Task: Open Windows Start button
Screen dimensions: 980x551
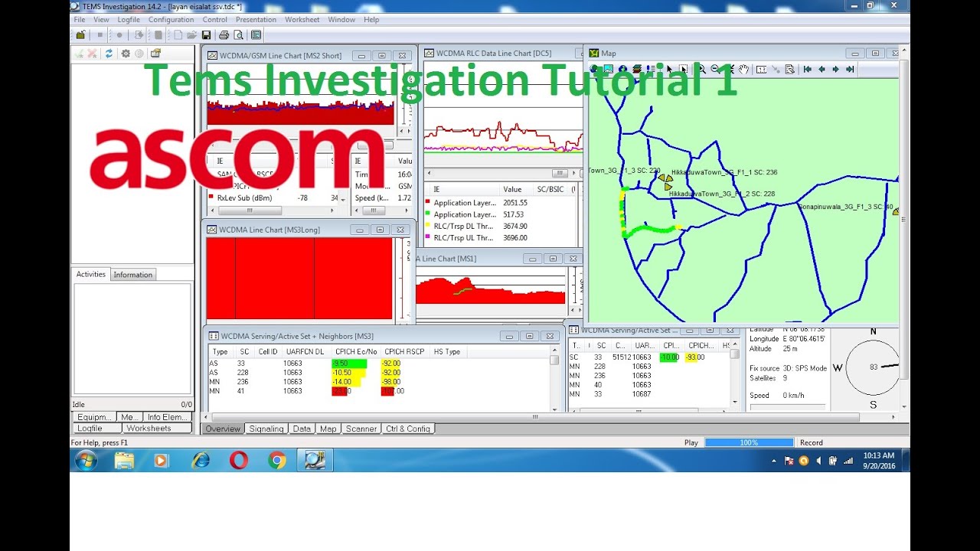Action: pyautogui.click(x=86, y=460)
